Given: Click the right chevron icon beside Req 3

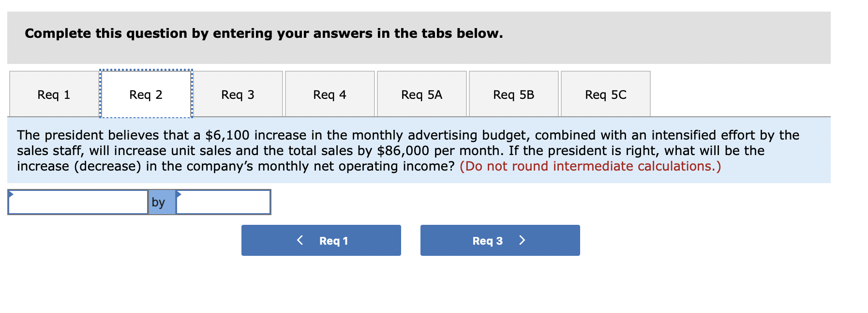Looking at the screenshot, I should tap(522, 240).
